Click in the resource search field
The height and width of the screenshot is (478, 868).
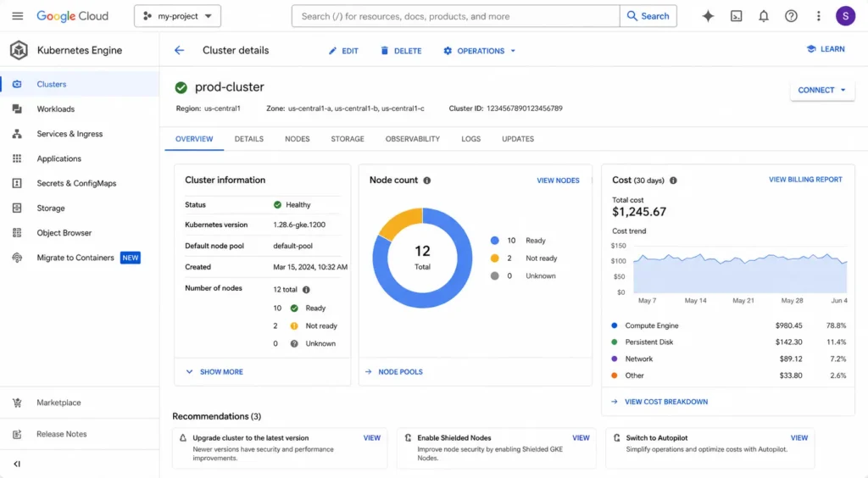tap(455, 16)
